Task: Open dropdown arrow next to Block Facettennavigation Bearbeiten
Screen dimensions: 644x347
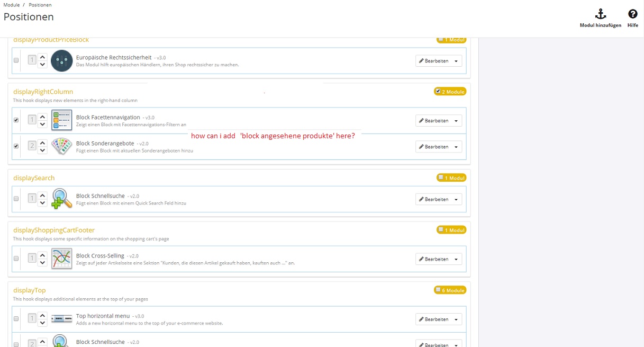Action: click(x=456, y=121)
